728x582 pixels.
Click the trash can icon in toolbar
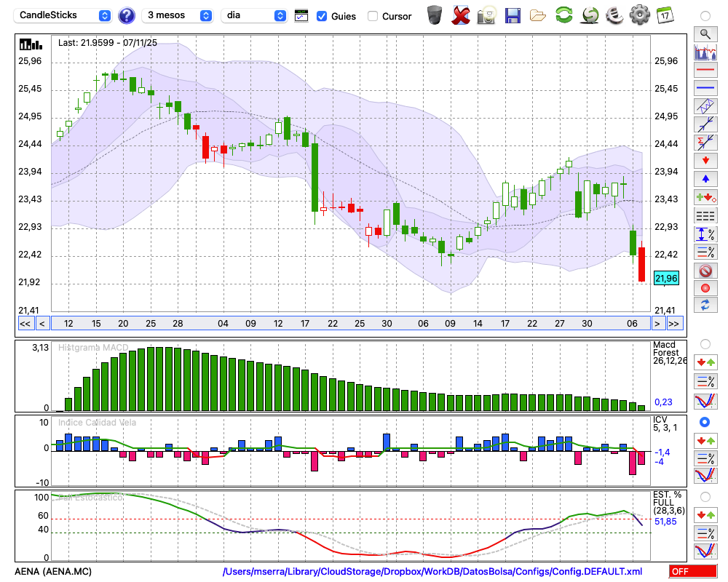(x=435, y=15)
